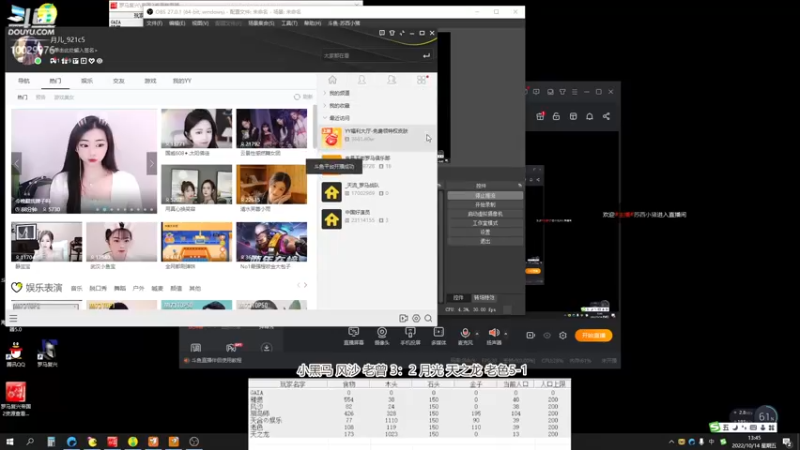Open OBS 工具(T) menu

click(x=289, y=23)
